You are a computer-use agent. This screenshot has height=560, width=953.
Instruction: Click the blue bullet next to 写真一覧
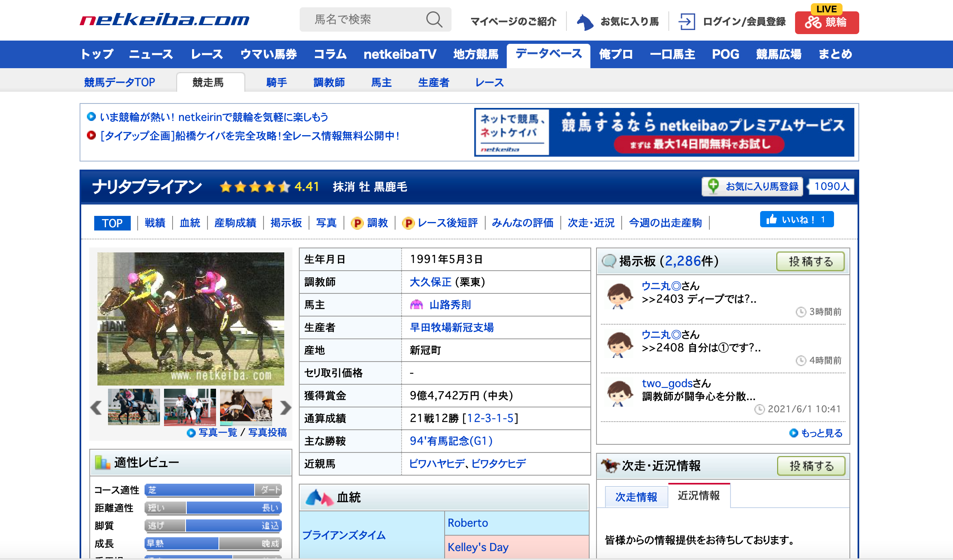point(191,433)
